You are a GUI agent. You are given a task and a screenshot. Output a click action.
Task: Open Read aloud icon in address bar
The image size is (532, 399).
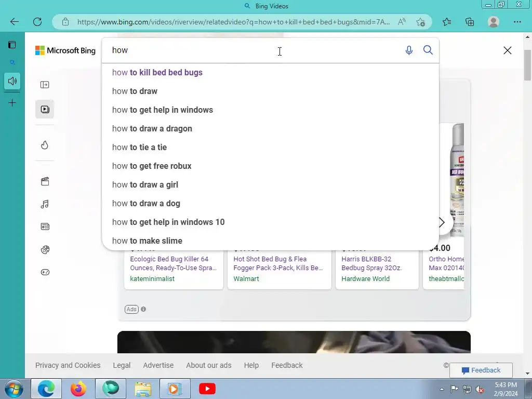point(402,22)
